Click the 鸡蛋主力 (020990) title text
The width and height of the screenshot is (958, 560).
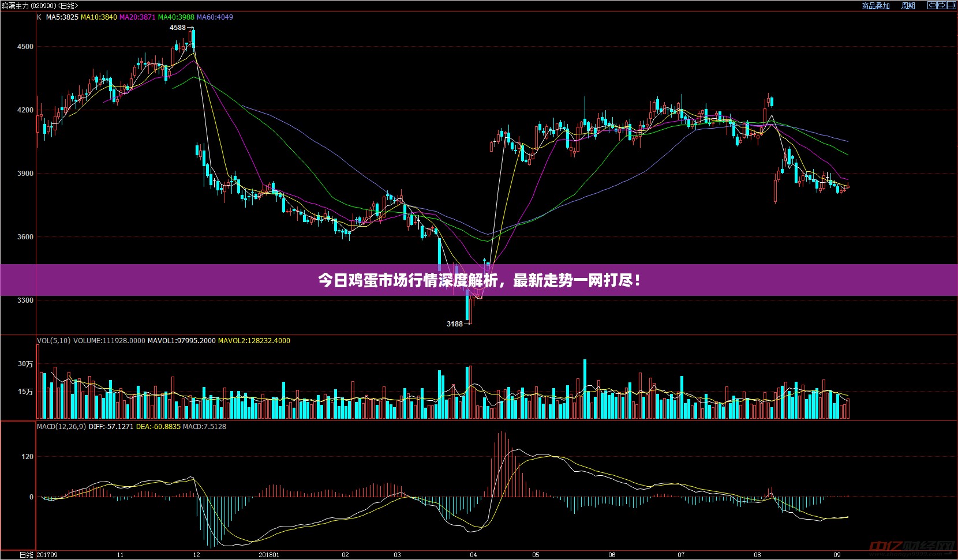pyautogui.click(x=29, y=6)
